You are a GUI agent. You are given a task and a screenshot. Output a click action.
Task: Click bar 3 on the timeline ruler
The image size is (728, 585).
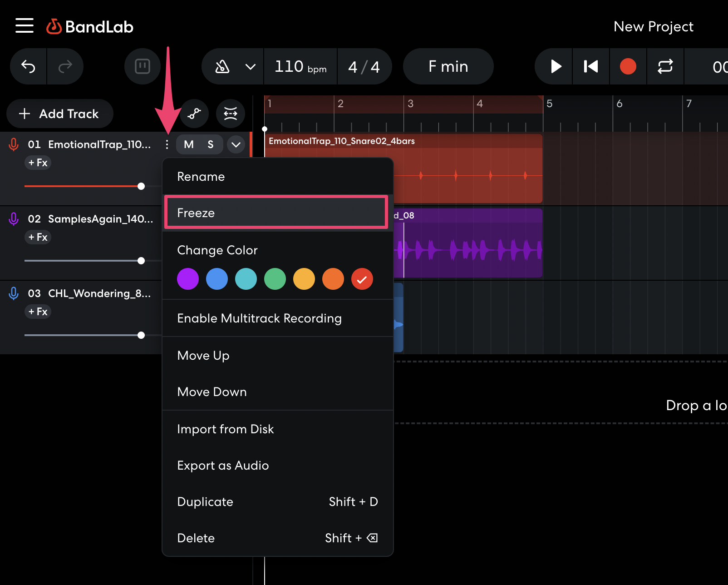(x=410, y=104)
